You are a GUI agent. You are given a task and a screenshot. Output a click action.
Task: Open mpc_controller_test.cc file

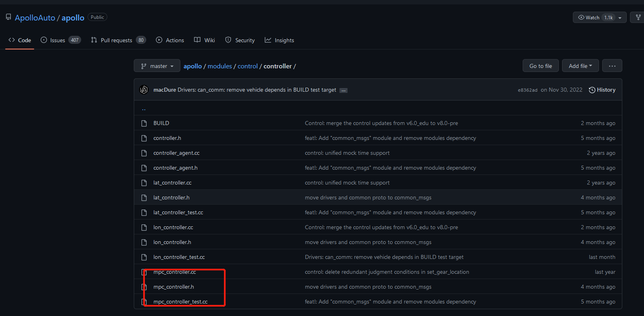coord(180,302)
